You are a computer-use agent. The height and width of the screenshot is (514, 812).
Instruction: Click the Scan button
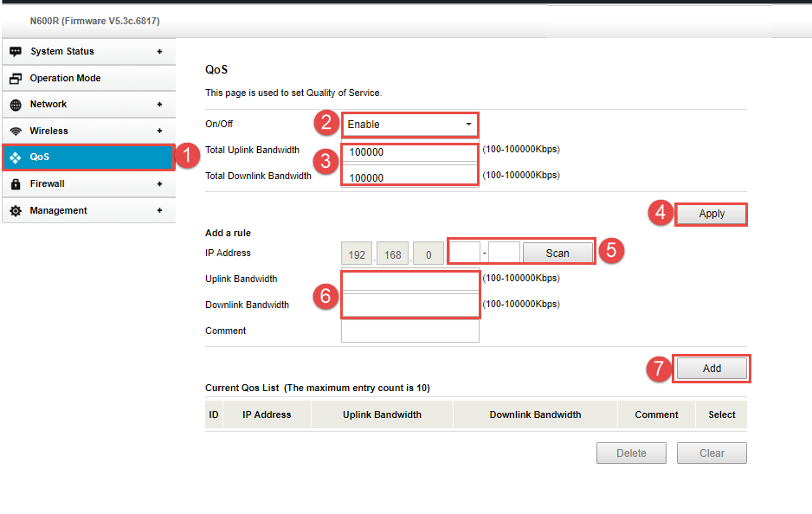click(x=557, y=254)
